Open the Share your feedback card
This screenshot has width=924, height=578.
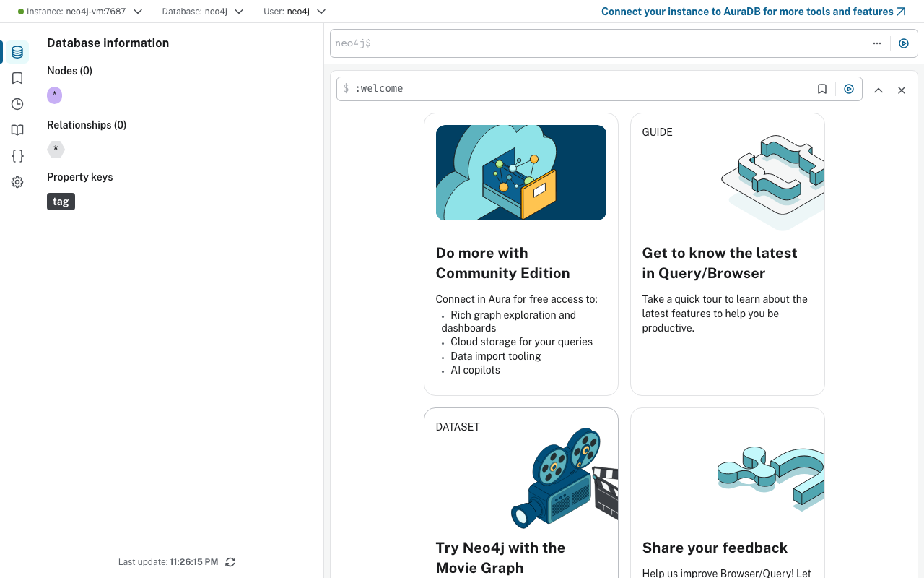728,493
